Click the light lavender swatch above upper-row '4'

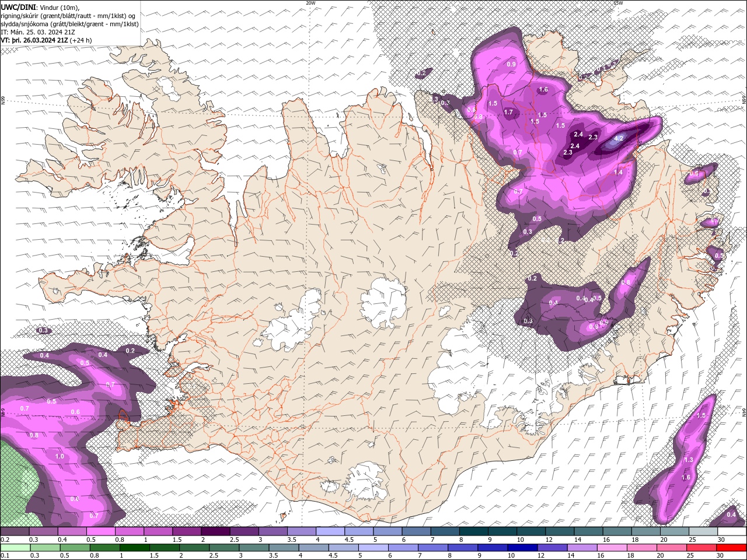pos(330,531)
